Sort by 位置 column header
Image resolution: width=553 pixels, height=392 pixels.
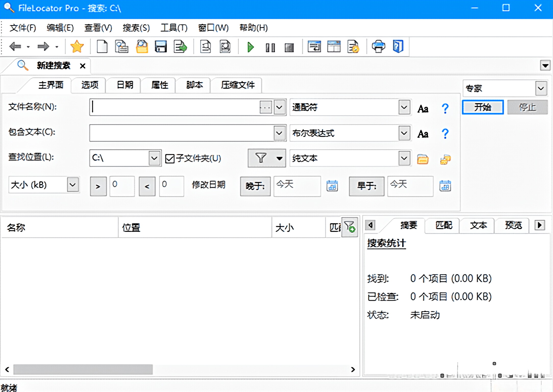pyautogui.click(x=195, y=227)
